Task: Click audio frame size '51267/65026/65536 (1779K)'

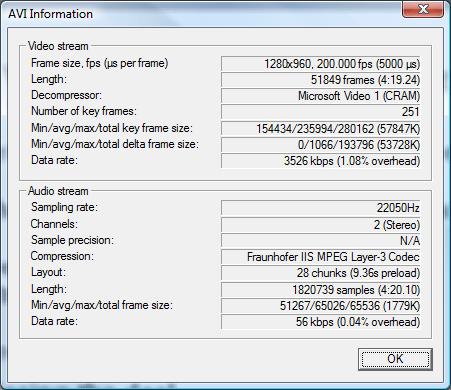Action: 321,306
